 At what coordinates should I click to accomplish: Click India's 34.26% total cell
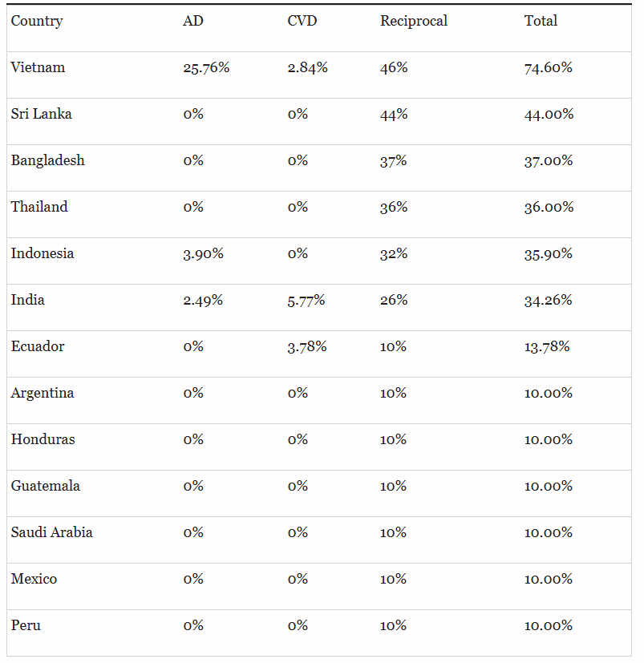548,300
